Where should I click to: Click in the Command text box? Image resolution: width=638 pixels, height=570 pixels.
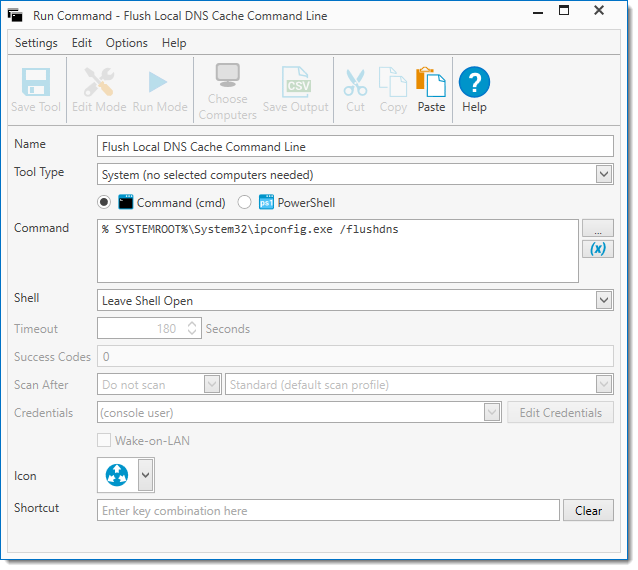338,251
